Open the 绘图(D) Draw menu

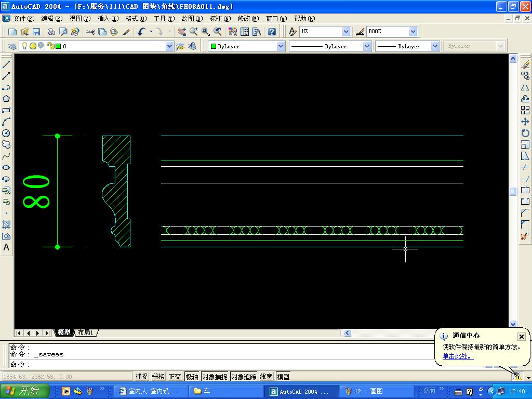click(x=192, y=19)
